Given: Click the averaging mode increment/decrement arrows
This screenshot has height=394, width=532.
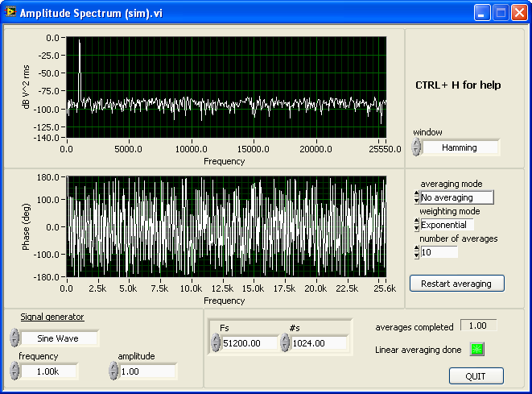Looking at the screenshot, I should click(x=417, y=197).
